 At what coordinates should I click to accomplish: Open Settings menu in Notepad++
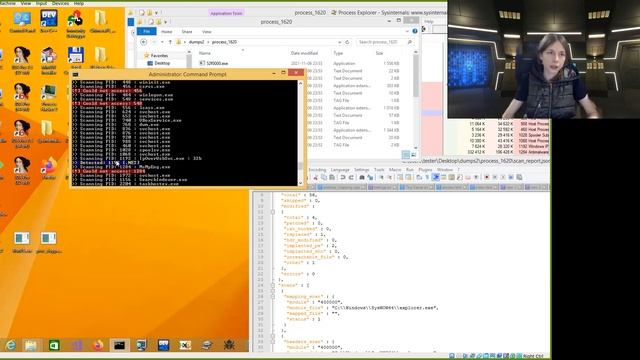[x=362, y=169]
